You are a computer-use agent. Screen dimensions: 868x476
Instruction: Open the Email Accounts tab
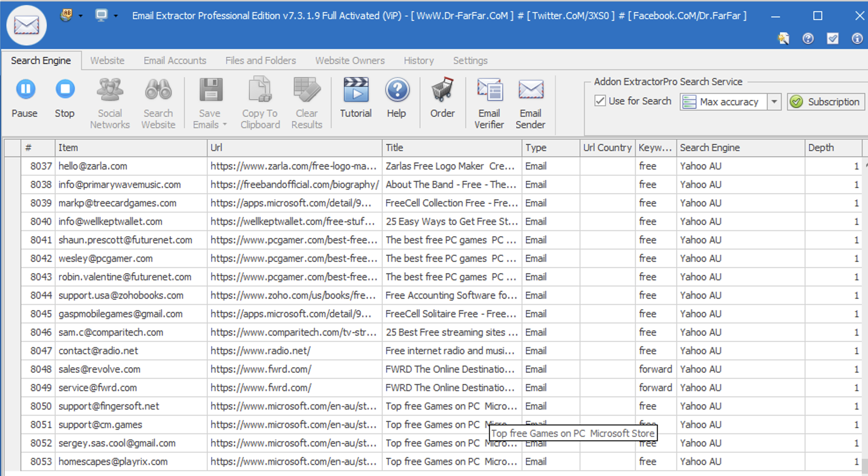175,61
